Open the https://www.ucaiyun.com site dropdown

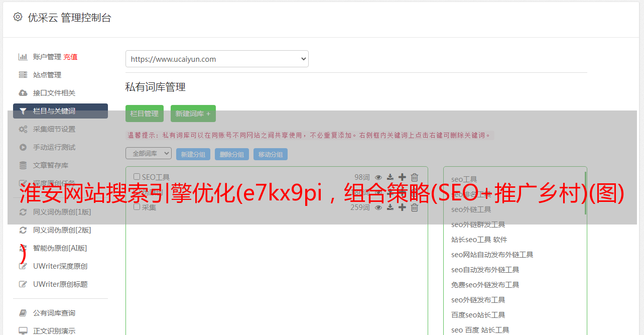click(217, 59)
